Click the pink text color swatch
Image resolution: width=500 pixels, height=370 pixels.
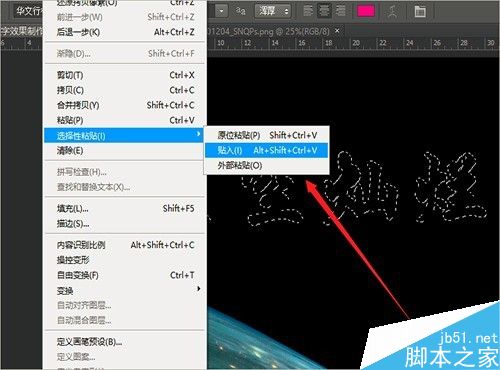(x=366, y=11)
